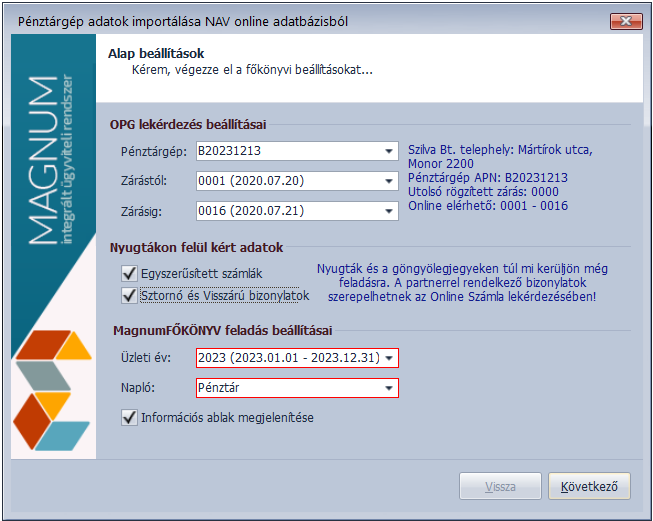Click the 'Kérem, végezze el a főkönyvi beállításokat' text
653x521 pixels.
coord(252,70)
